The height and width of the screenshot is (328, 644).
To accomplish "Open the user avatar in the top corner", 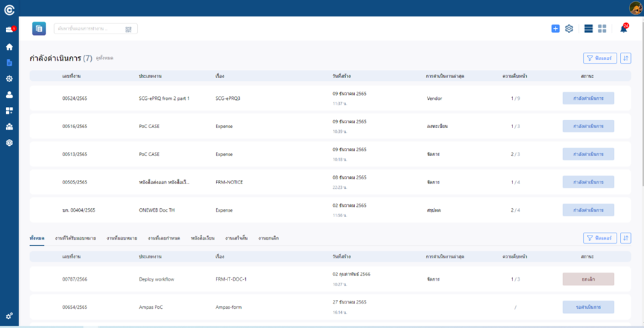I will click(635, 8).
